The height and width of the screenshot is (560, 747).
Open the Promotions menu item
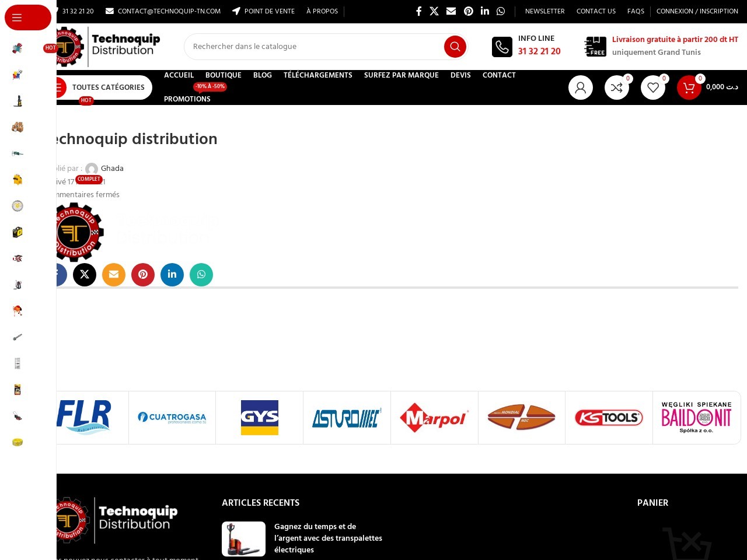point(187,99)
